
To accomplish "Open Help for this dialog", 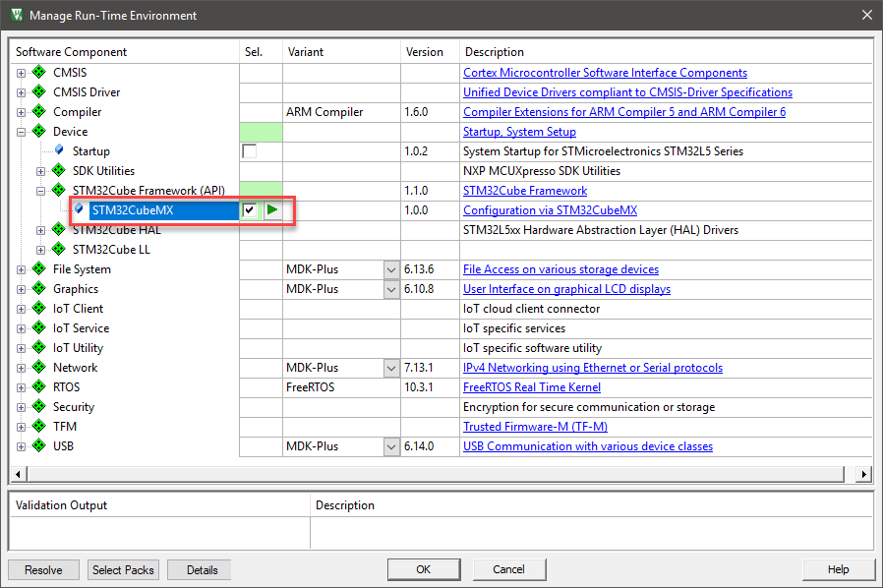I will click(838, 569).
